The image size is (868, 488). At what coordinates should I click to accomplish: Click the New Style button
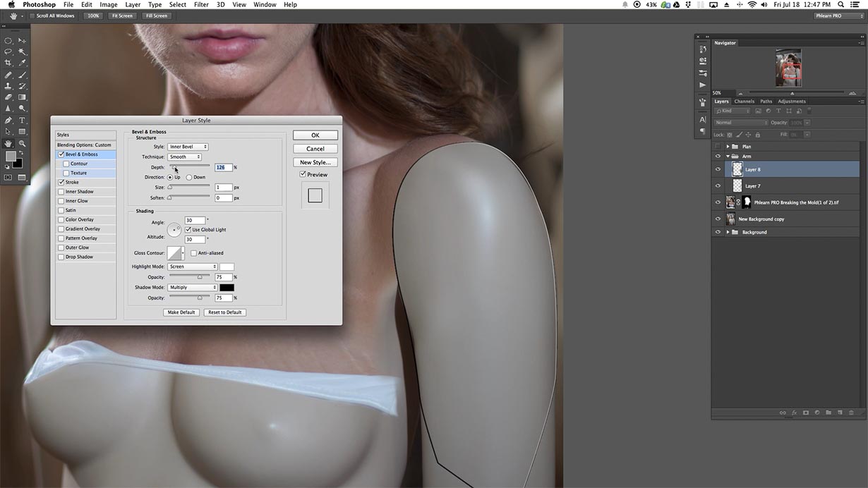click(315, 162)
